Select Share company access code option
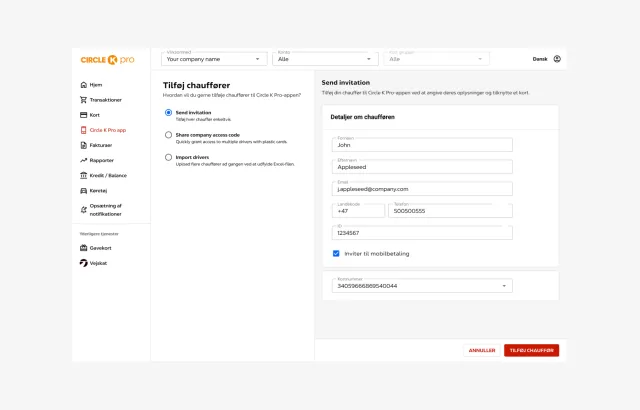 tap(168, 135)
